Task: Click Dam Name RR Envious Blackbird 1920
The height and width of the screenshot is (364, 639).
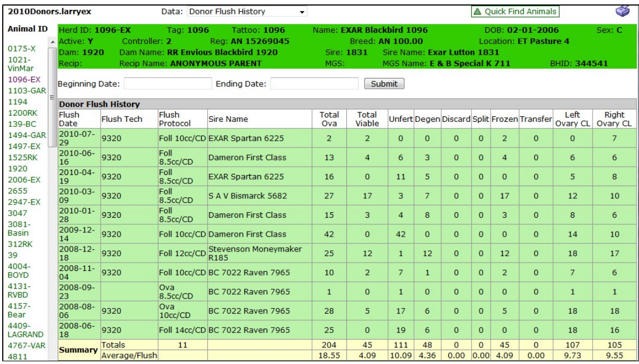Action: [x=222, y=52]
